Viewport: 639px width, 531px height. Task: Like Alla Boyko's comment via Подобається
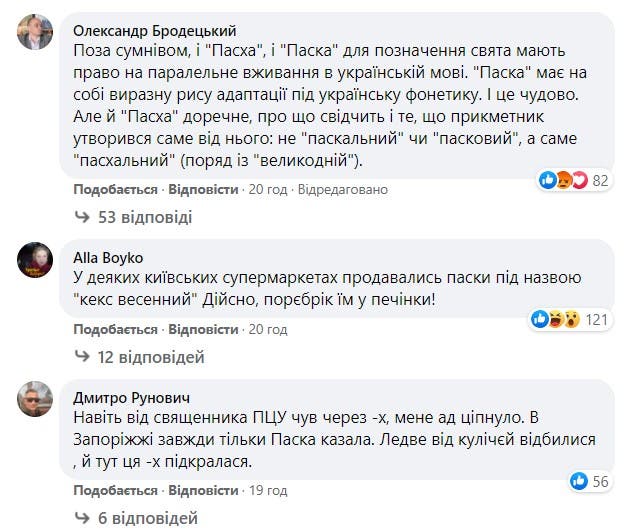tap(115, 329)
